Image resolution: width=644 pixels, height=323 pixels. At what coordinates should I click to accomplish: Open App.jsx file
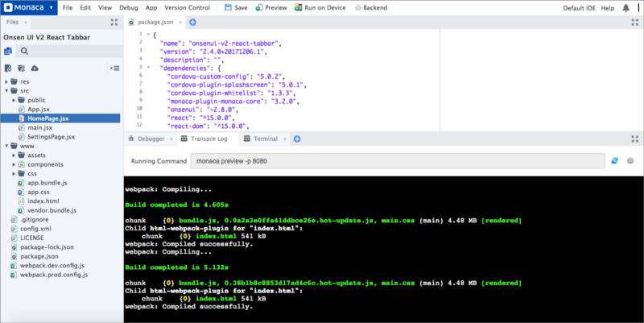pos(39,110)
